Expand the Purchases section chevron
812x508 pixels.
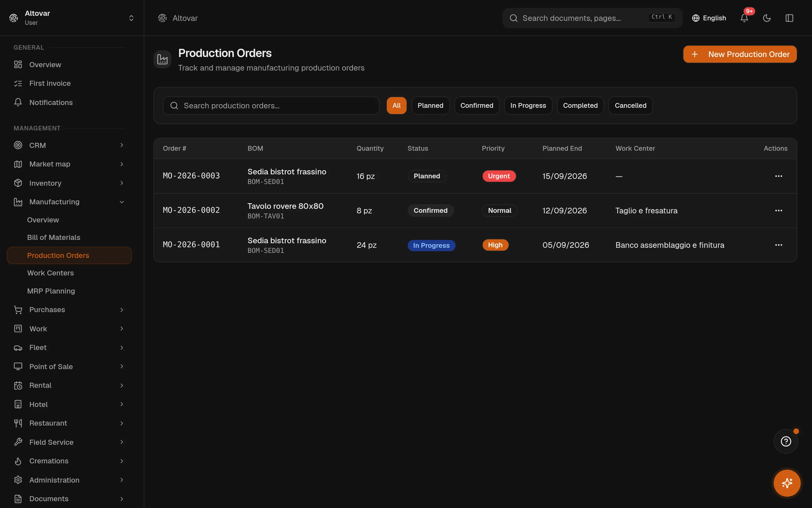[122, 310]
